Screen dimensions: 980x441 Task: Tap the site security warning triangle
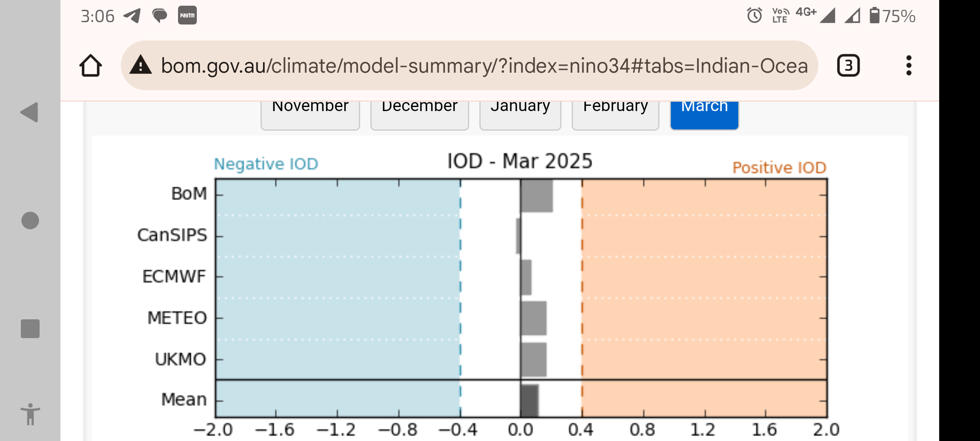tap(140, 65)
